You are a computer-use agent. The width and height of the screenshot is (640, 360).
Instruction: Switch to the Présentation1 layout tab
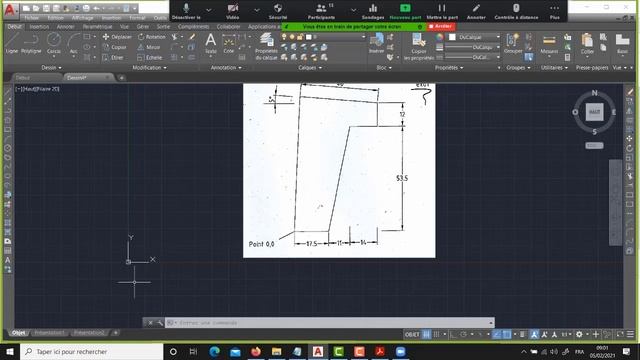[49, 333]
